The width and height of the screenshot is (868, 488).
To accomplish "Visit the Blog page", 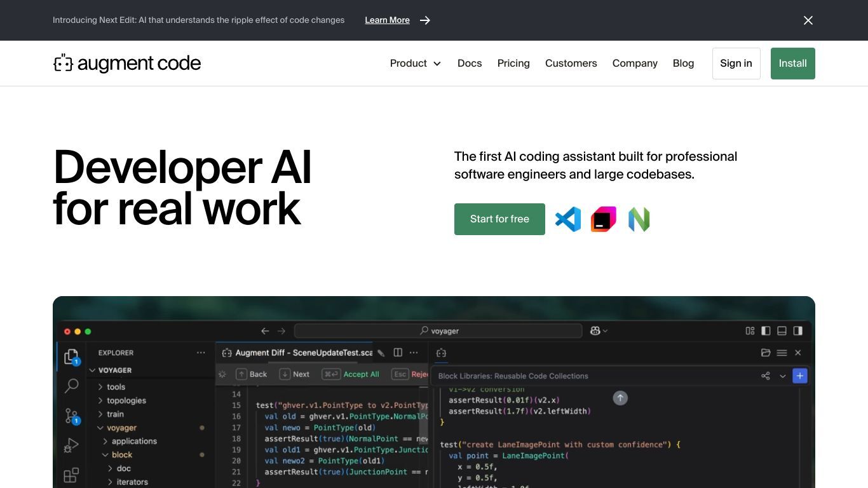I will [683, 64].
